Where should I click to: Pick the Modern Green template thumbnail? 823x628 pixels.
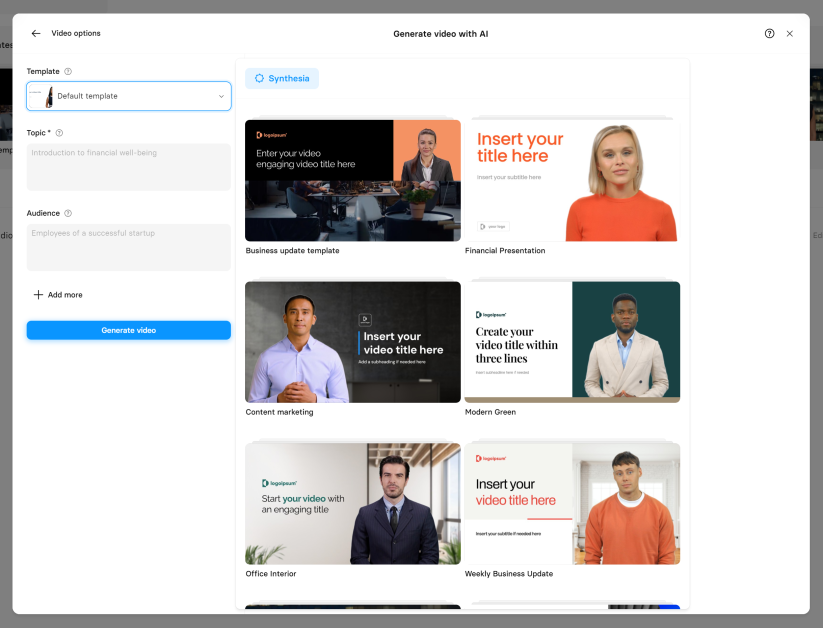[x=572, y=342]
